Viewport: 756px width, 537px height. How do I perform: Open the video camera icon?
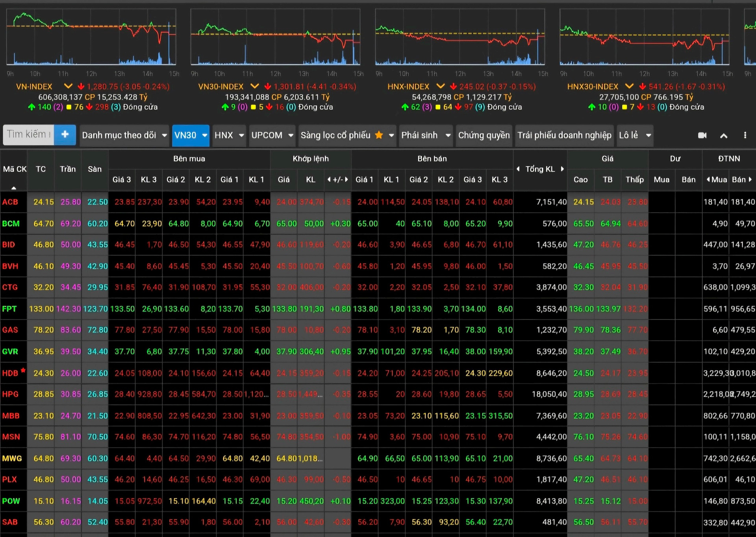(x=702, y=135)
